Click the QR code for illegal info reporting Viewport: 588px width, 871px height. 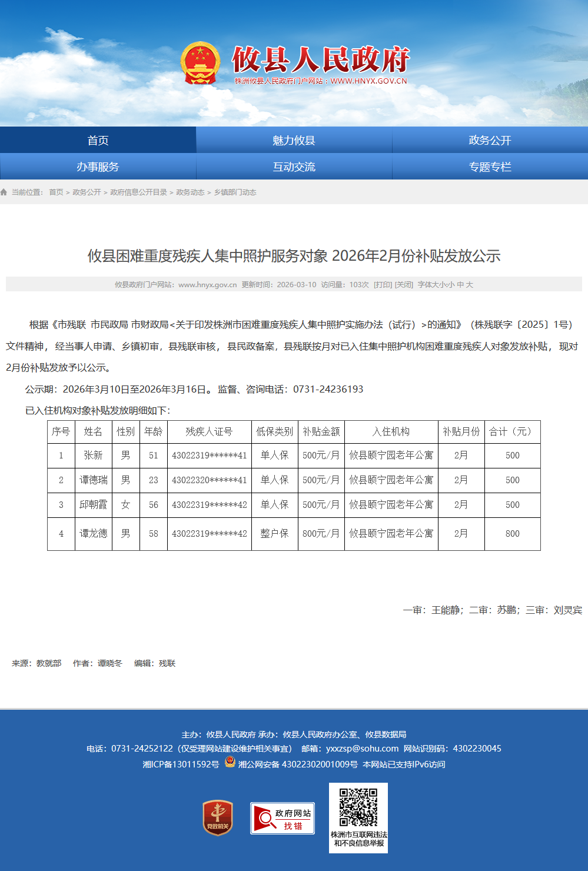(358, 807)
